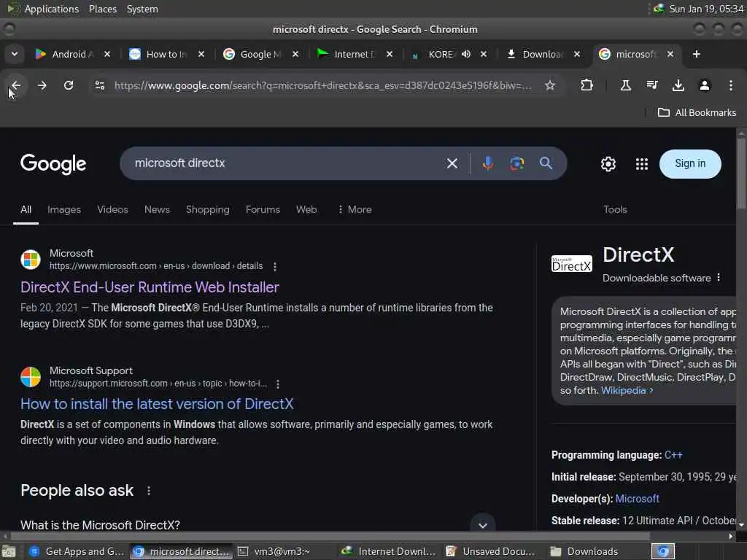Expand 'What is the Microsoft DirectX?' question
This screenshot has width=747, height=560.
258,525
